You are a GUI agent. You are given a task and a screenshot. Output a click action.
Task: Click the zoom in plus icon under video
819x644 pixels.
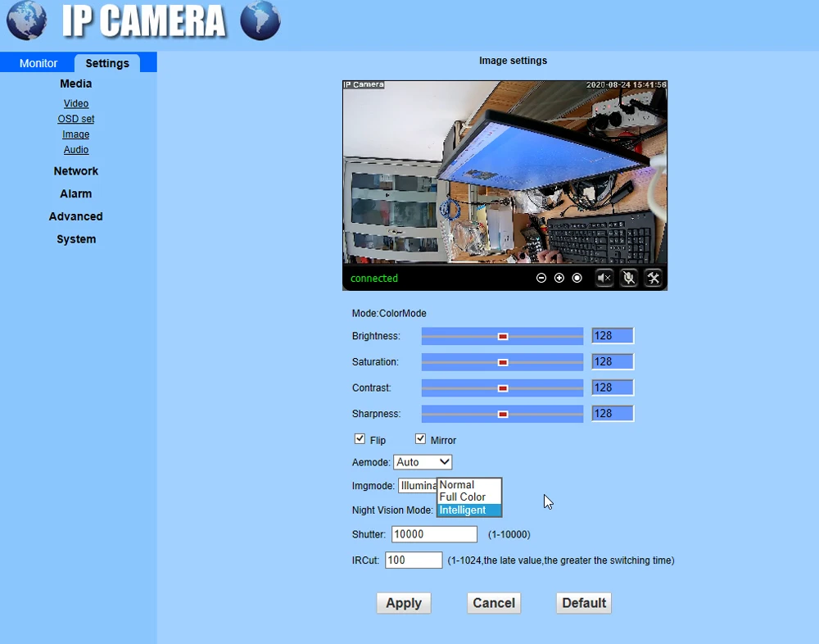click(x=559, y=278)
